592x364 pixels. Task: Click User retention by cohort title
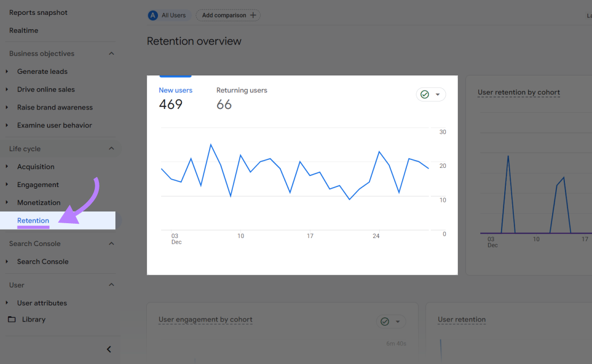tap(519, 92)
